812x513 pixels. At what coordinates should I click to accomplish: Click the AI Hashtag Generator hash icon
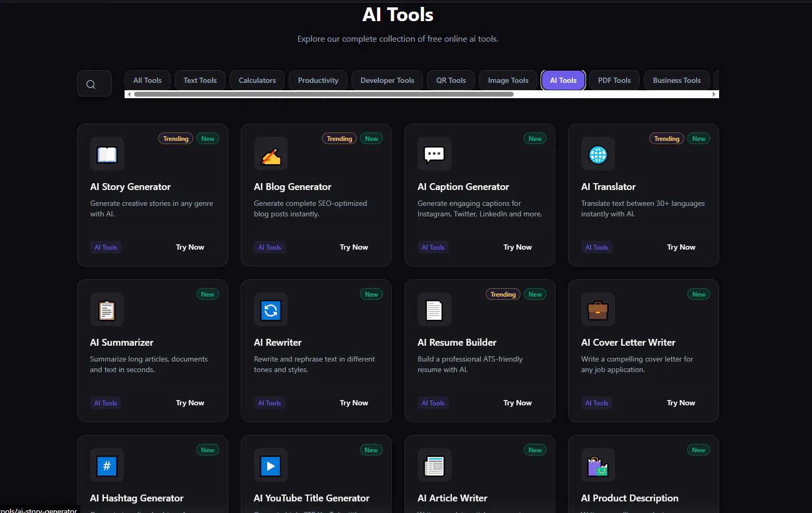pos(107,465)
